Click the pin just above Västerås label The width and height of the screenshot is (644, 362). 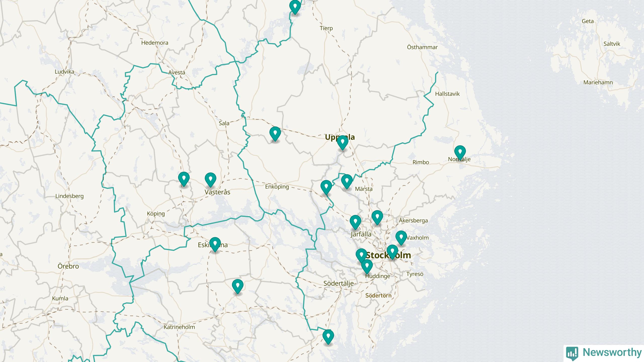point(211,179)
